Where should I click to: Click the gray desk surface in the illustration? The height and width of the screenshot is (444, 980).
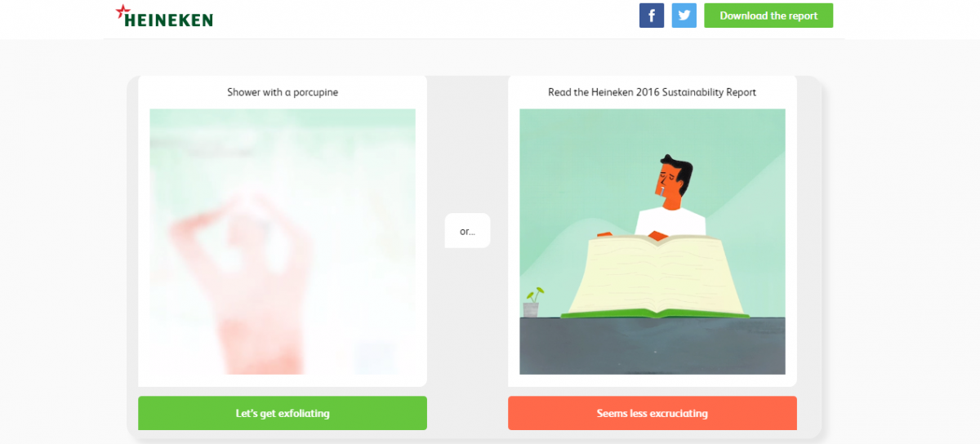point(653,346)
